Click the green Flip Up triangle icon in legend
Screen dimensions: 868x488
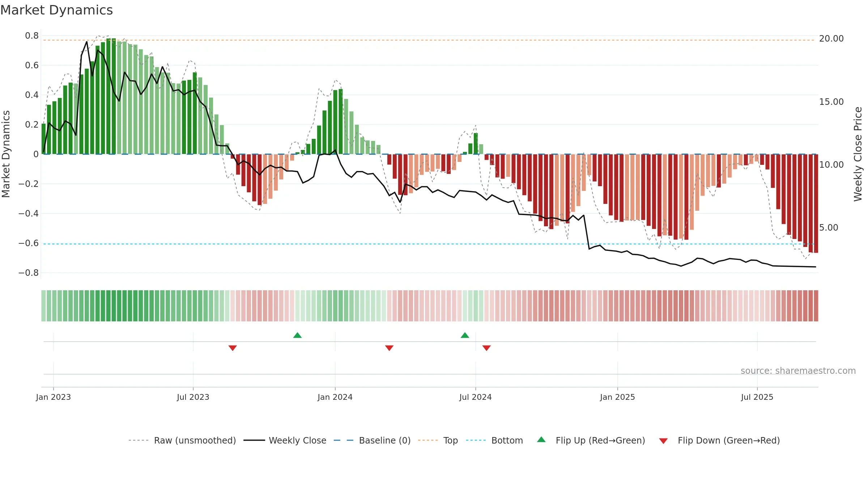point(541,440)
